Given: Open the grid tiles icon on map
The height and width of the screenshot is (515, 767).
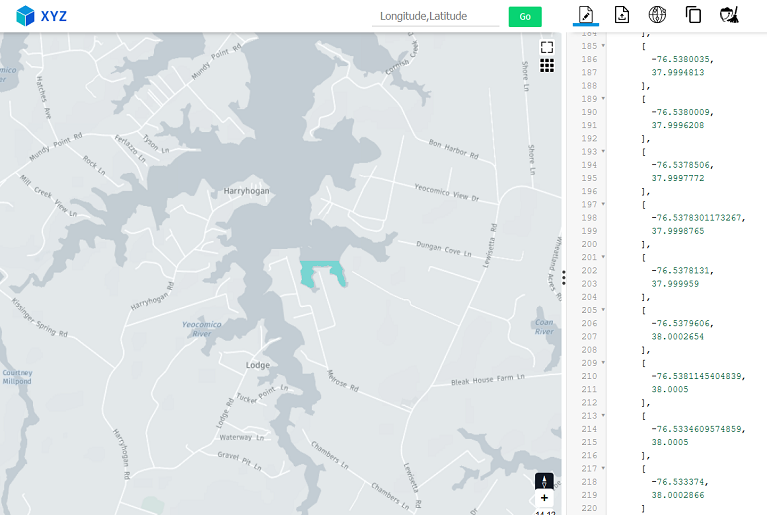Looking at the screenshot, I should tap(547, 65).
